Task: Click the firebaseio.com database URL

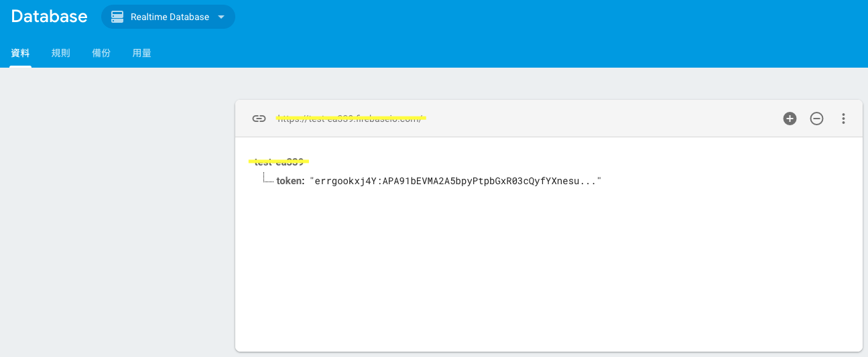Action: (352, 119)
